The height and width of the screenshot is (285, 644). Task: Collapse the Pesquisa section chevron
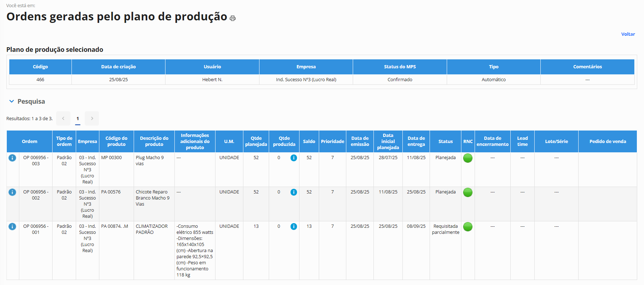(11, 102)
